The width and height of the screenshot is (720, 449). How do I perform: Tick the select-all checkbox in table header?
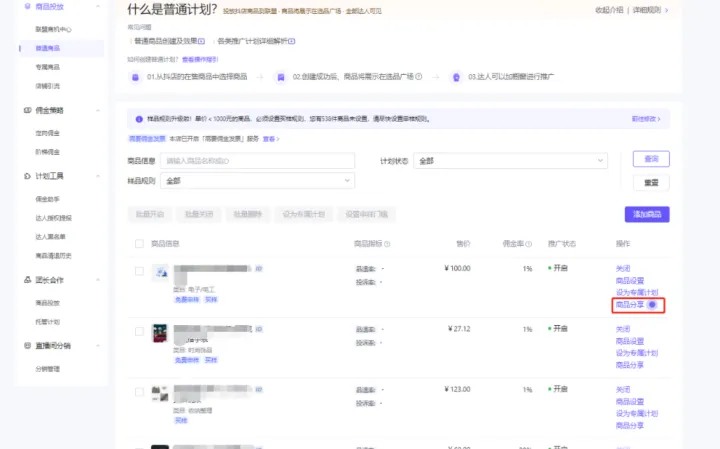tap(140, 244)
